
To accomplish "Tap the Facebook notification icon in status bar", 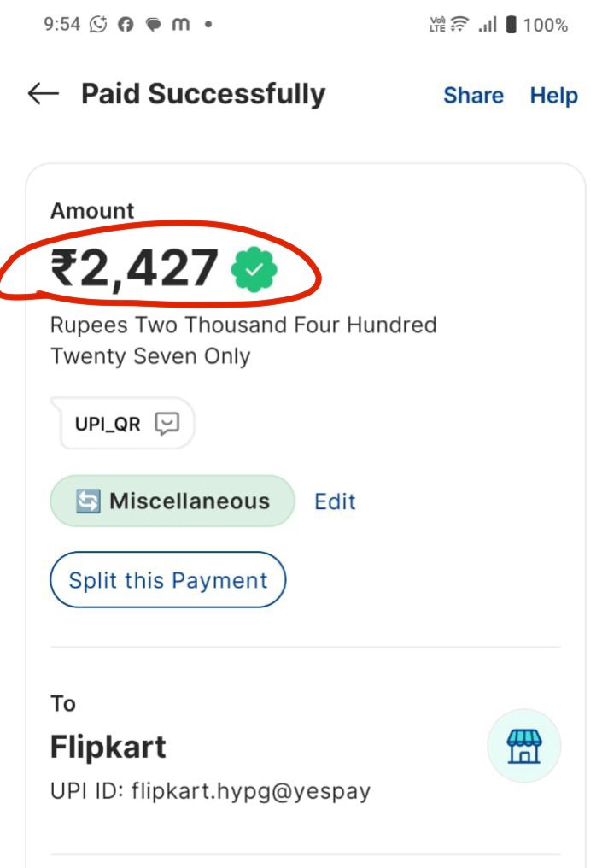I will pos(126,25).
